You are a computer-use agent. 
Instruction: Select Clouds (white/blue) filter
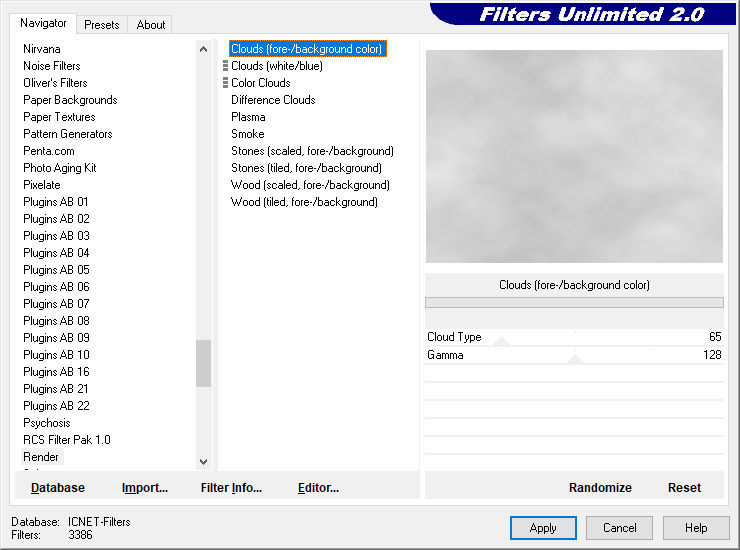coord(277,66)
